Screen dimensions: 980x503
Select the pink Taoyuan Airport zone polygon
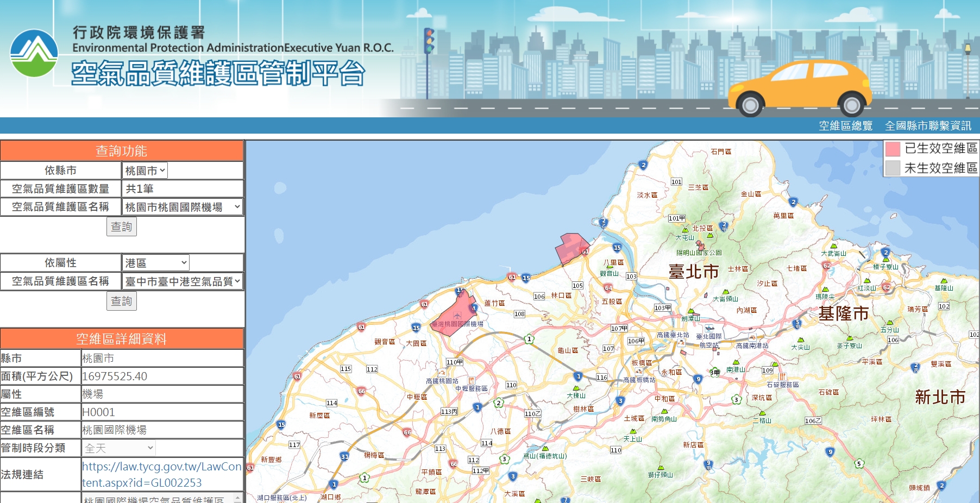coord(454,315)
